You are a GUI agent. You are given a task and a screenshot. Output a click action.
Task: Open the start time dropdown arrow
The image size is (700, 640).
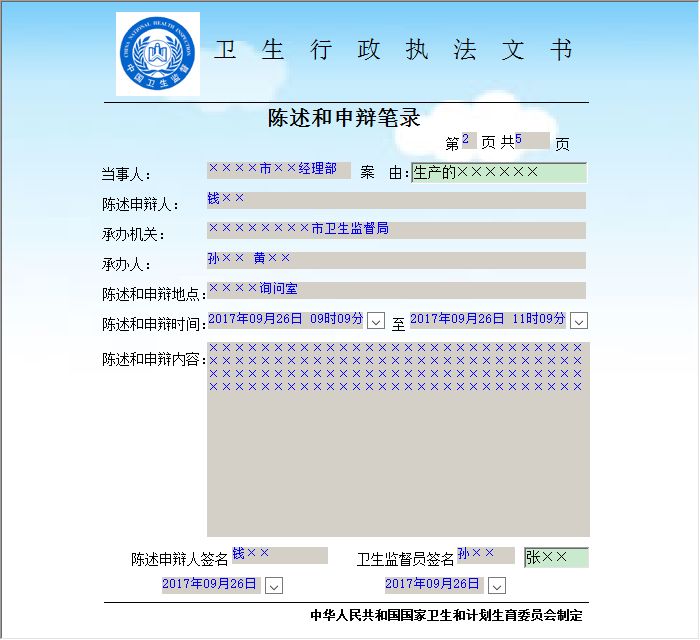tap(376, 321)
